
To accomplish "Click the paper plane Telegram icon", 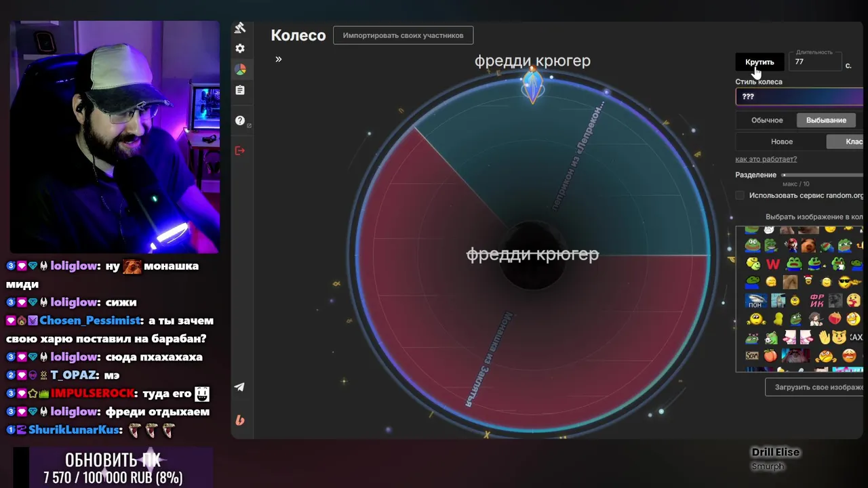I will 240,387.
